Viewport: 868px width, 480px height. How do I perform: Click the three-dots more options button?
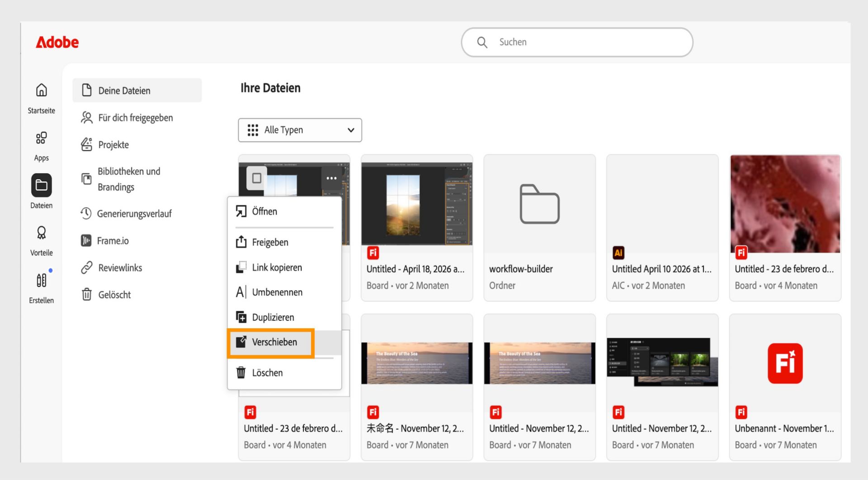pos(331,178)
